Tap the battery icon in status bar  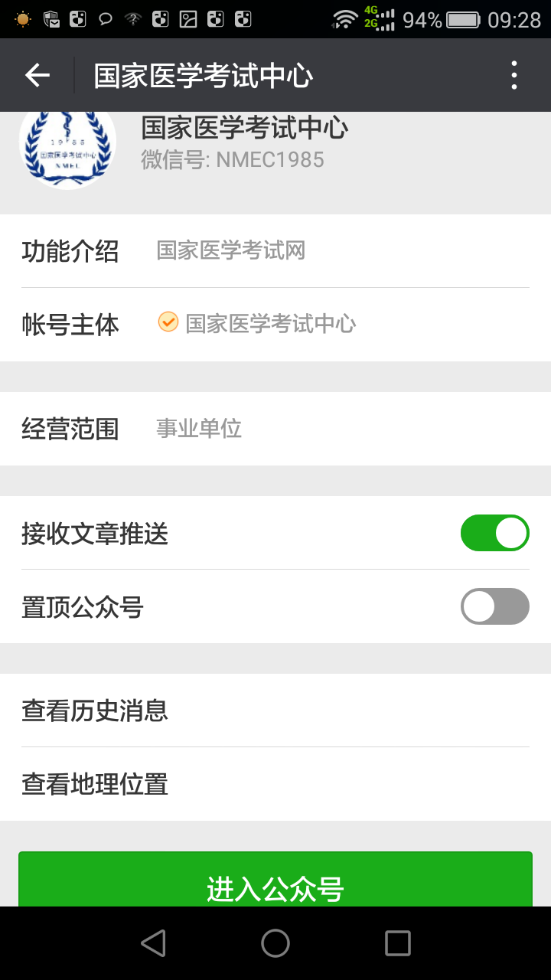coord(463,20)
